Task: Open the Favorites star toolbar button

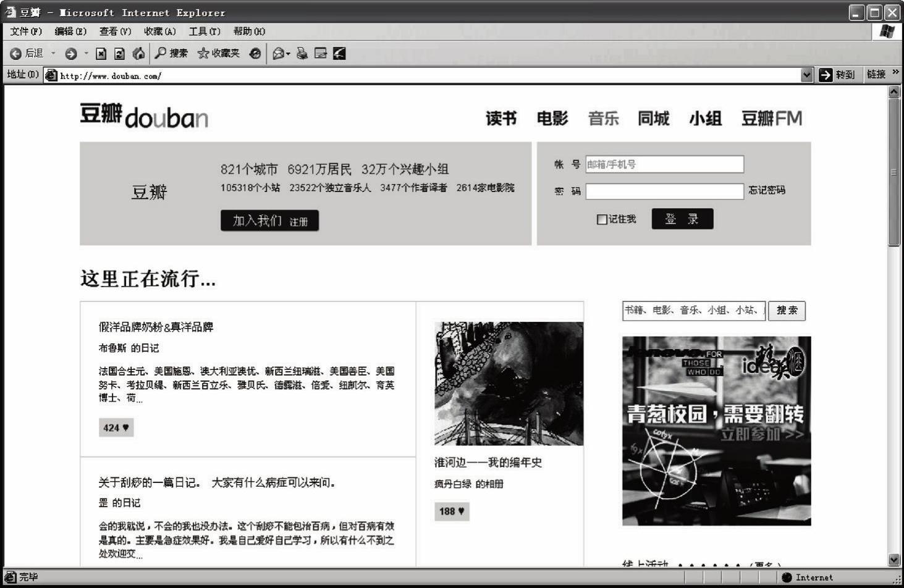Action: (218, 54)
